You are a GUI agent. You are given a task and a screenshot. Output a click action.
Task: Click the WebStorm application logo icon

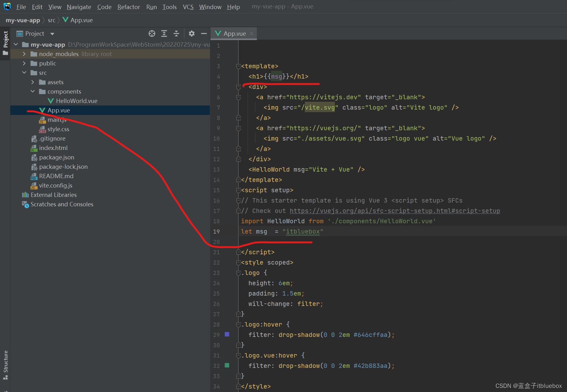point(7,6)
